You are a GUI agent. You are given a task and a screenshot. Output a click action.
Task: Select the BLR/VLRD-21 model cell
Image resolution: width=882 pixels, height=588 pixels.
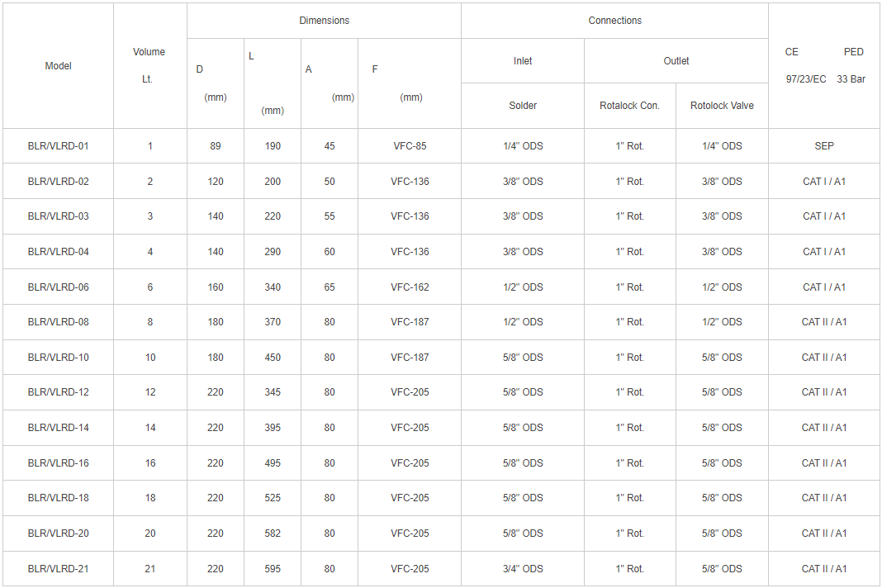click(x=58, y=569)
